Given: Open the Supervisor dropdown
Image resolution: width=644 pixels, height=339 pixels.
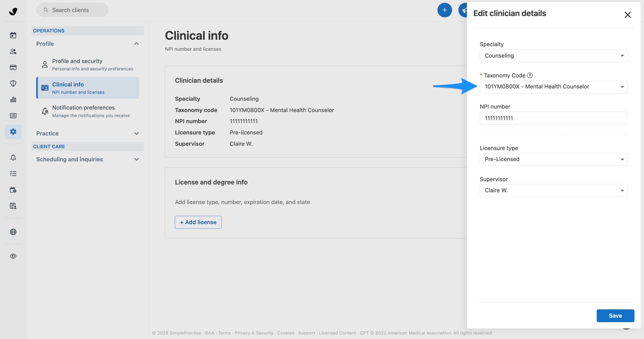Looking at the screenshot, I should (x=553, y=190).
